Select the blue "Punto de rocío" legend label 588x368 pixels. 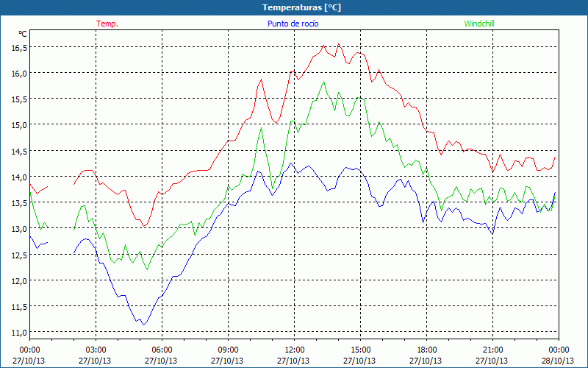(293, 24)
